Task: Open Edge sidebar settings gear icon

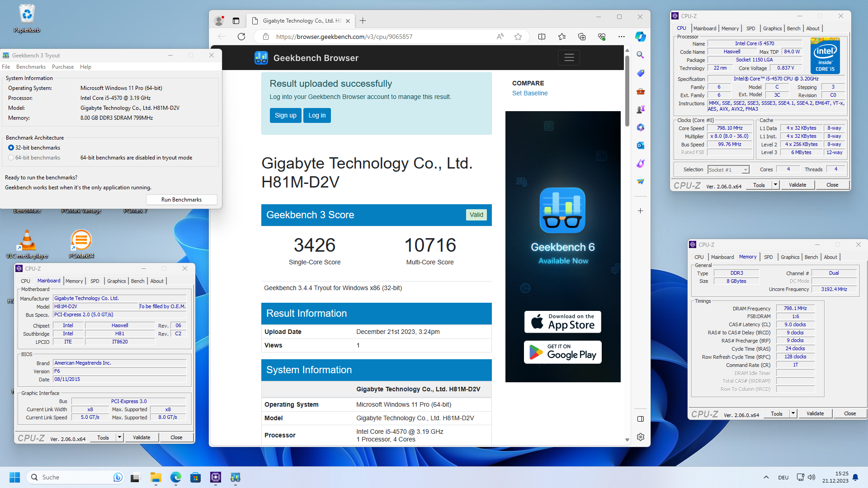Action: (x=640, y=437)
